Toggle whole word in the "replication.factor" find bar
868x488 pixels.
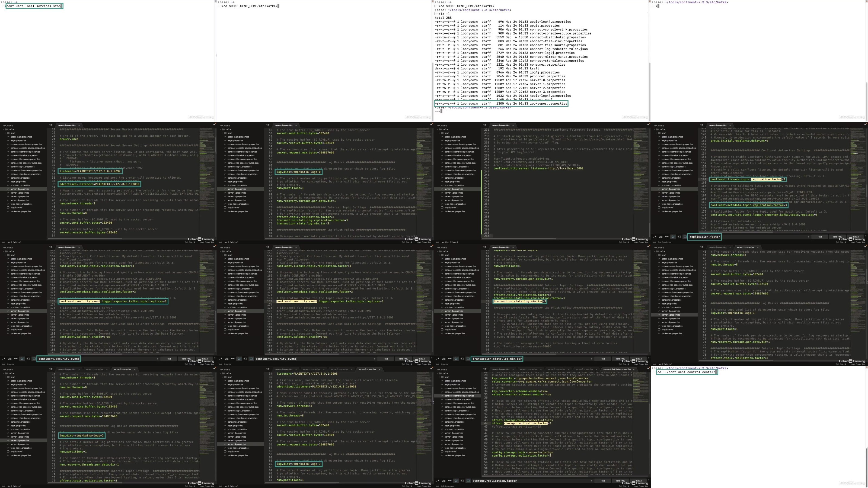667,237
